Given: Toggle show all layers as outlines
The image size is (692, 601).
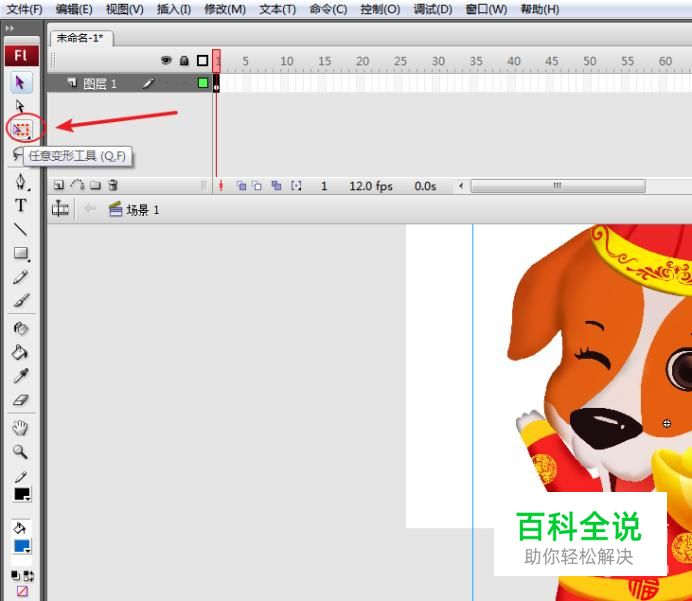Looking at the screenshot, I should tap(203, 60).
